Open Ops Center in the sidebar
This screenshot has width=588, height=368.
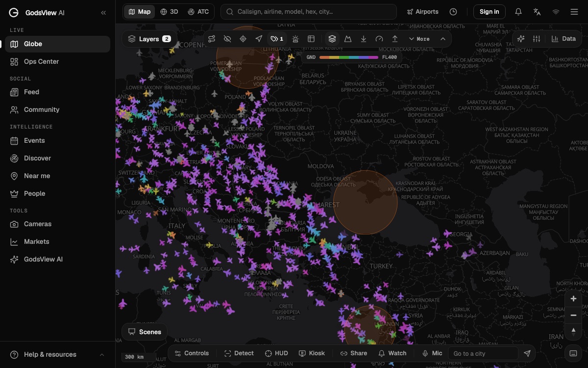coord(57,61)
